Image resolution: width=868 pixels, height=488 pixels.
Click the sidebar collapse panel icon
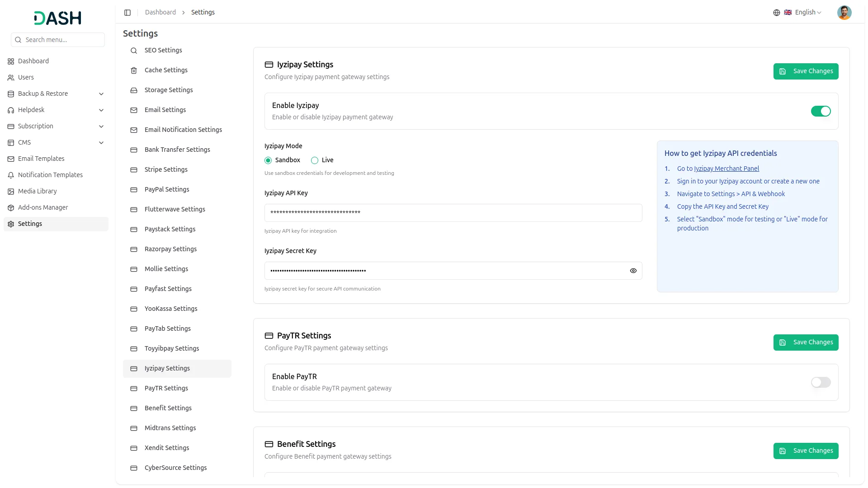click(127, 13)
